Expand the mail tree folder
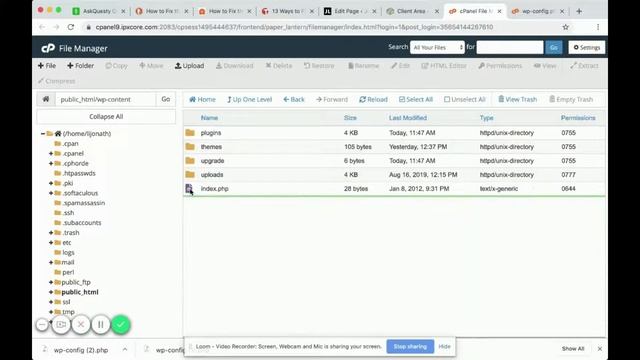The height and width of the screenshot is (360, 640). tap(51, 262)
